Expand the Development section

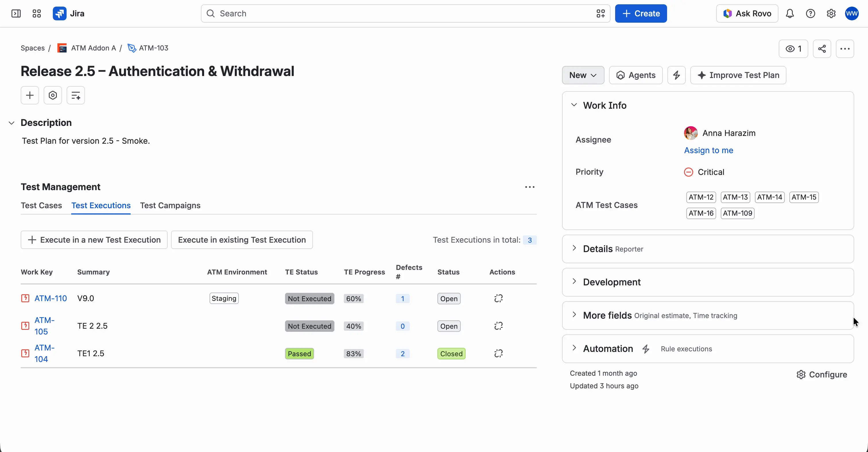coord(574,281)
